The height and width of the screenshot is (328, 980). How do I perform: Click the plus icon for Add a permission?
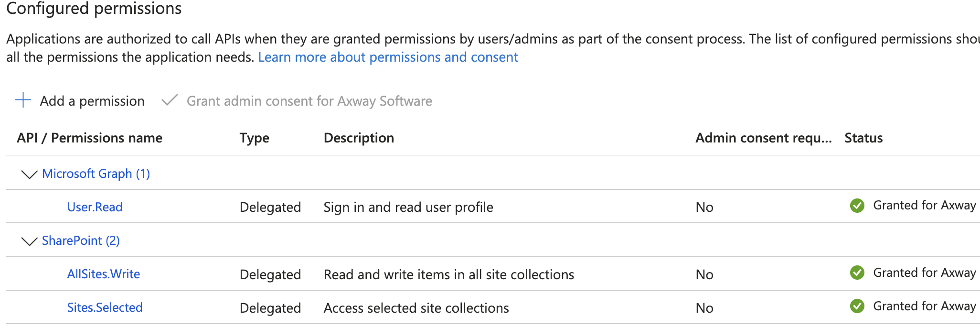coord(23,100)
